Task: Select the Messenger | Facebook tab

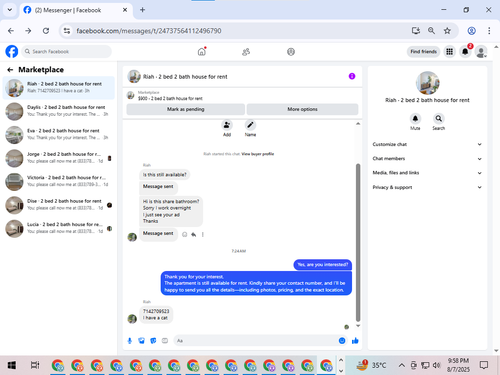Action: tap(75, 10)
